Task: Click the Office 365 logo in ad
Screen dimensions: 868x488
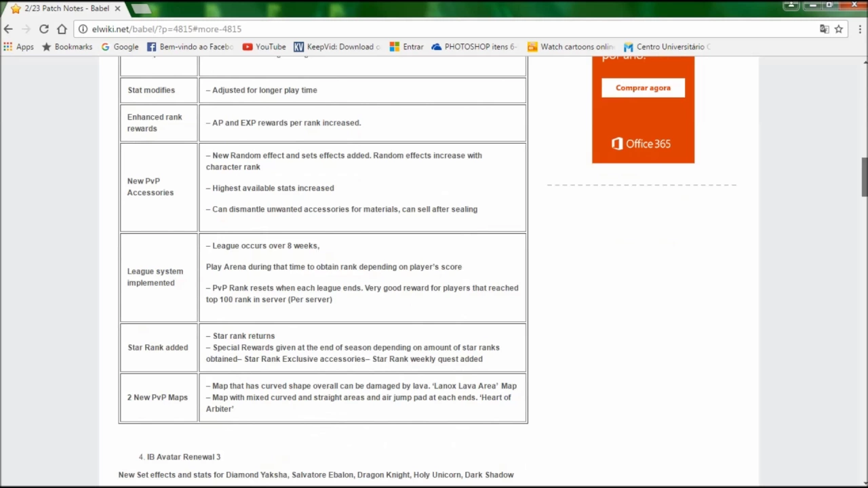Action: tap(641, 144)
